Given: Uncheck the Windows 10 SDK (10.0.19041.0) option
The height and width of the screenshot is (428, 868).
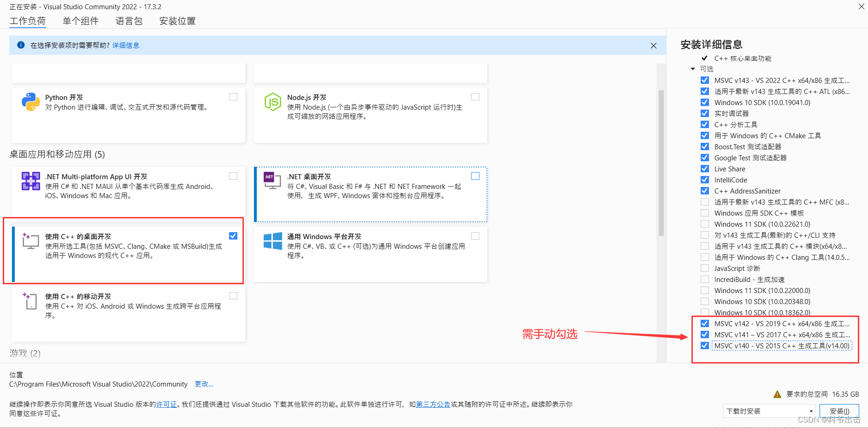Looking at the screenshot, I should pyautogui.click(x=705, y=102).
